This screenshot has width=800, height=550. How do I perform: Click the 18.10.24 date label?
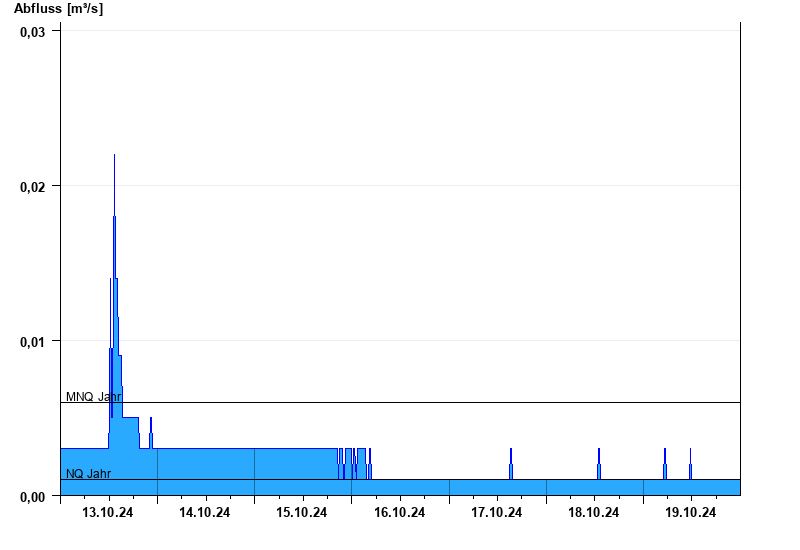pos(594,512)
